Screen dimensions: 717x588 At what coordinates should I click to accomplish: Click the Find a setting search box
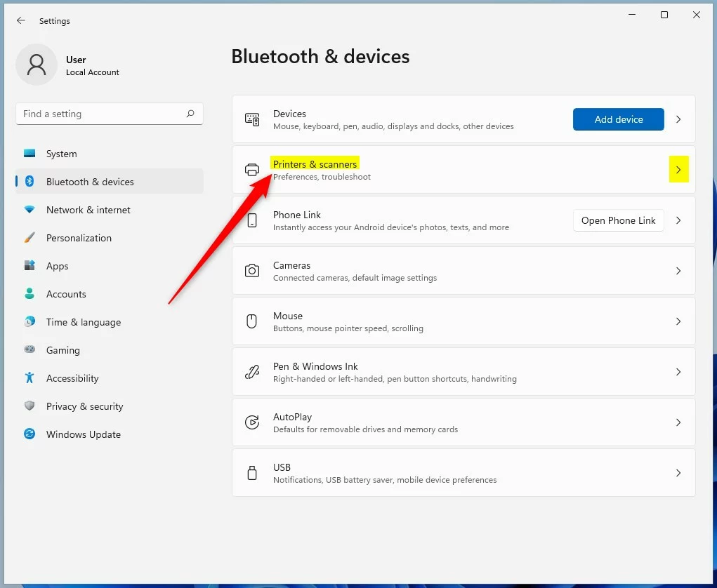point(109,114)
